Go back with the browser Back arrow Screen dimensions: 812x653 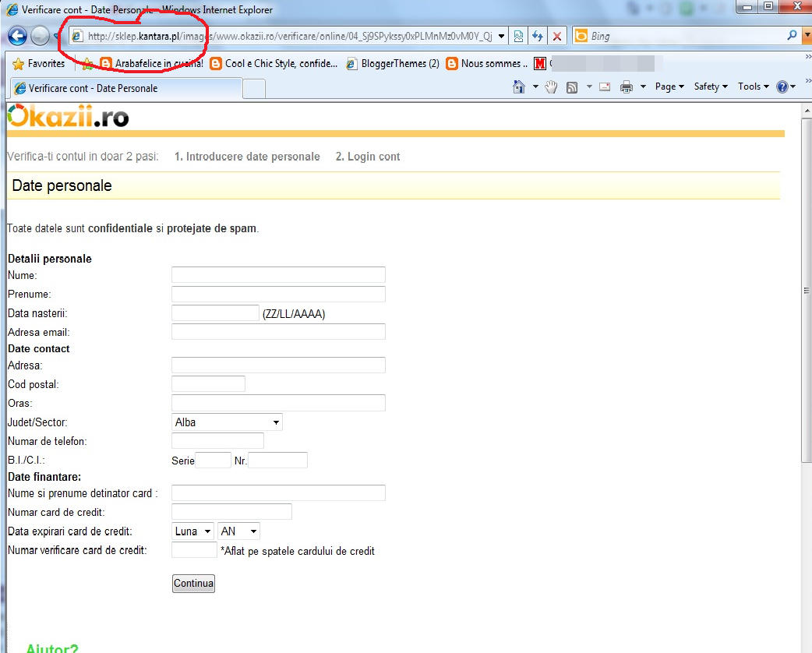pyautogui.click(x=17, y=36)
